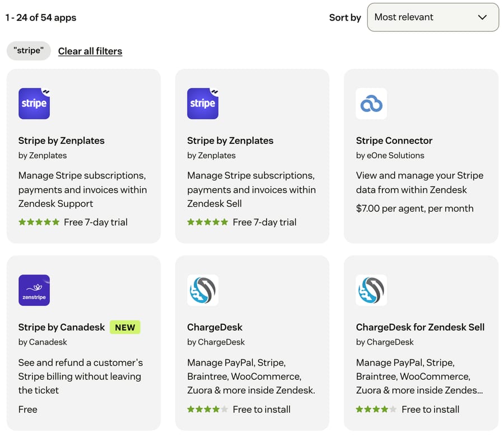Click "Free to install" on ChargeDesk for Zendesk Sell
This screenshot has width=504, height=438.
431,409
